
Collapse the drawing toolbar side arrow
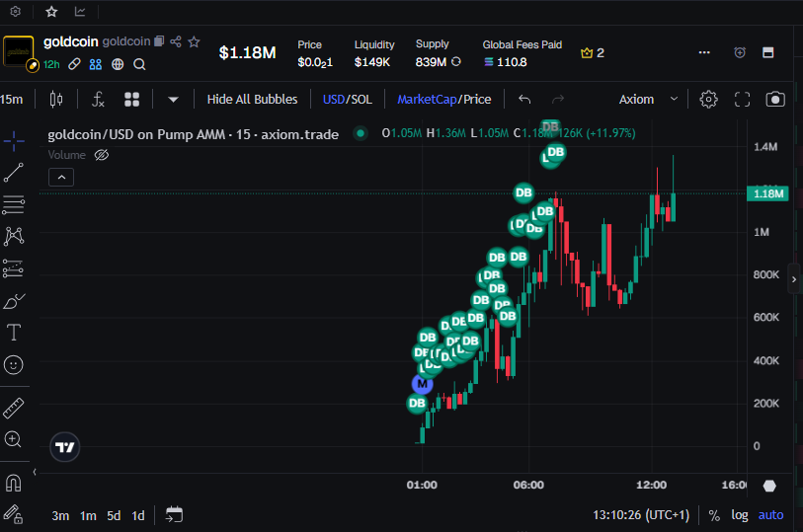click(35, 472)
